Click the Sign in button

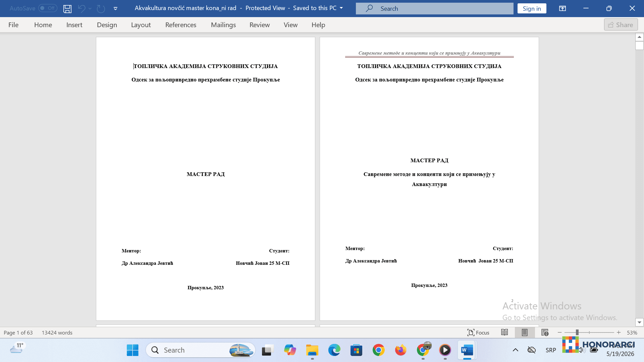[532, 8]
